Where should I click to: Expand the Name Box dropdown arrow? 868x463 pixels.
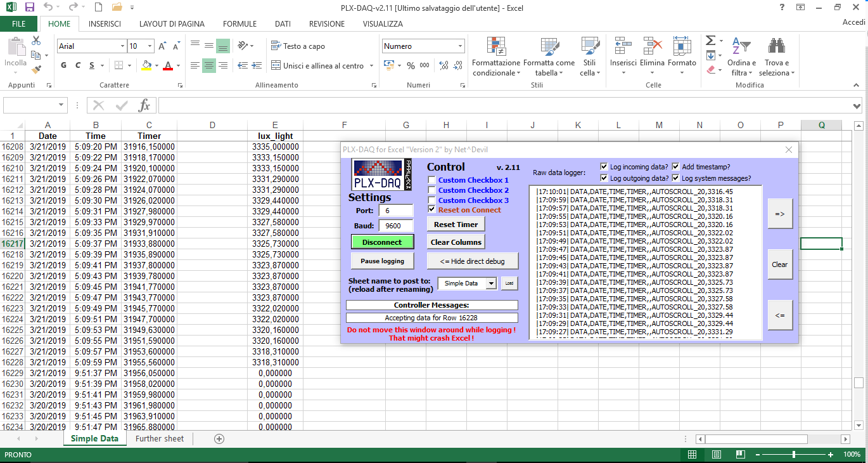61,105
